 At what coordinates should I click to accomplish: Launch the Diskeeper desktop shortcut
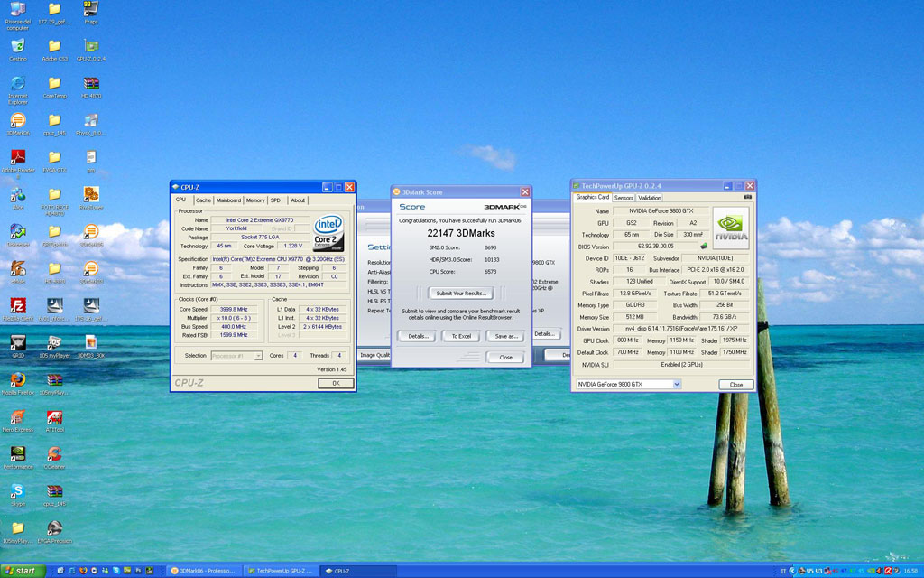pyautogui.click(x=18, y=235)
